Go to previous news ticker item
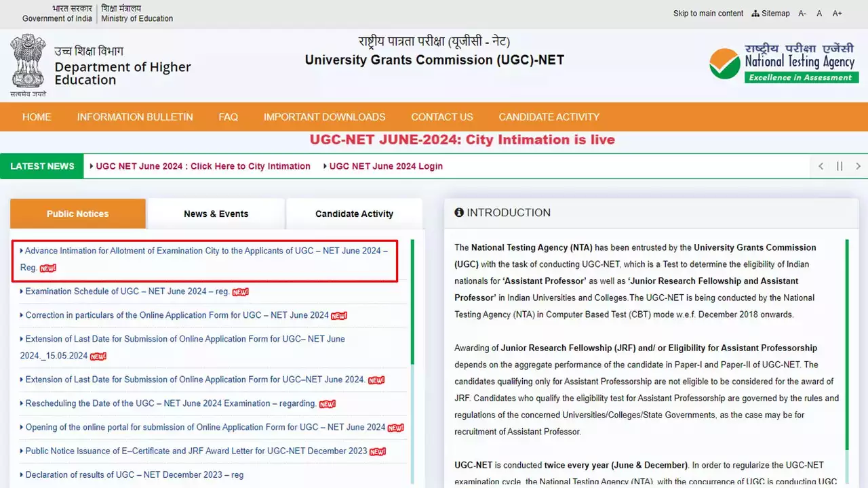 pos(821,166)
